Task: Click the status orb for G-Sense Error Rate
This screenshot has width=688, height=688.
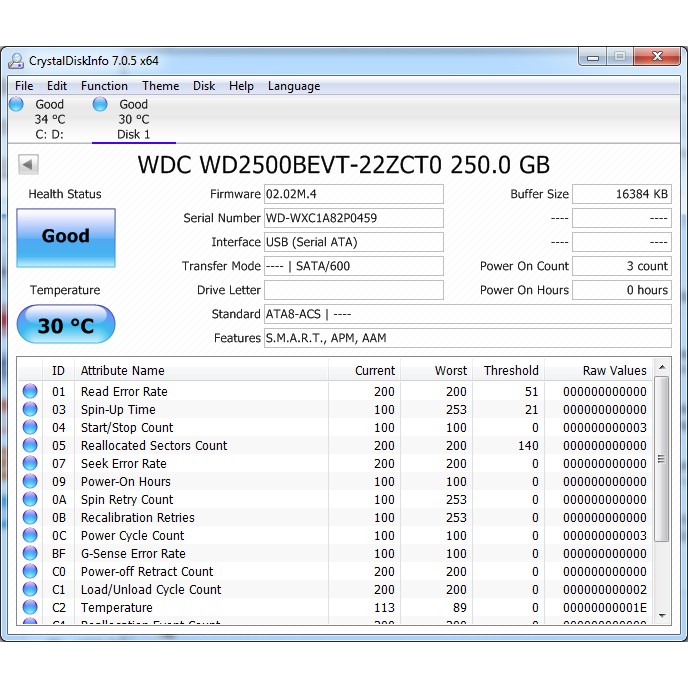Action: (30, 554)
